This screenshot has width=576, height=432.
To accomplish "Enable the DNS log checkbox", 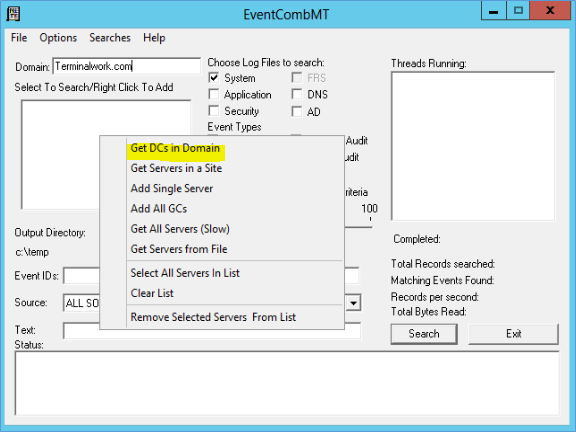I will pos(296,94).
